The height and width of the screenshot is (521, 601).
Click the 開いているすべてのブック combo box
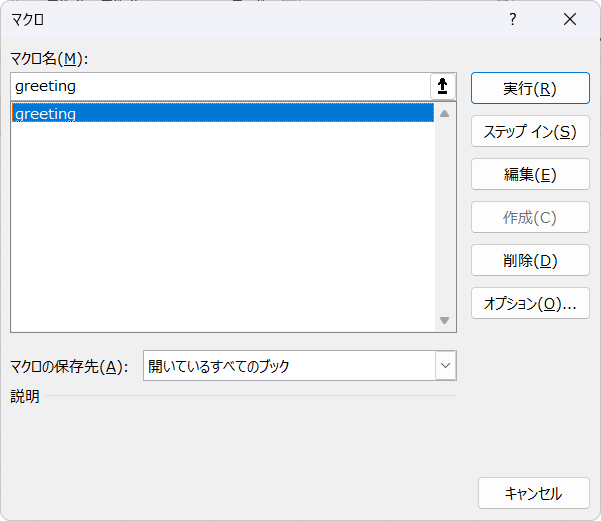pyautogui.click(x=300, y=365)
